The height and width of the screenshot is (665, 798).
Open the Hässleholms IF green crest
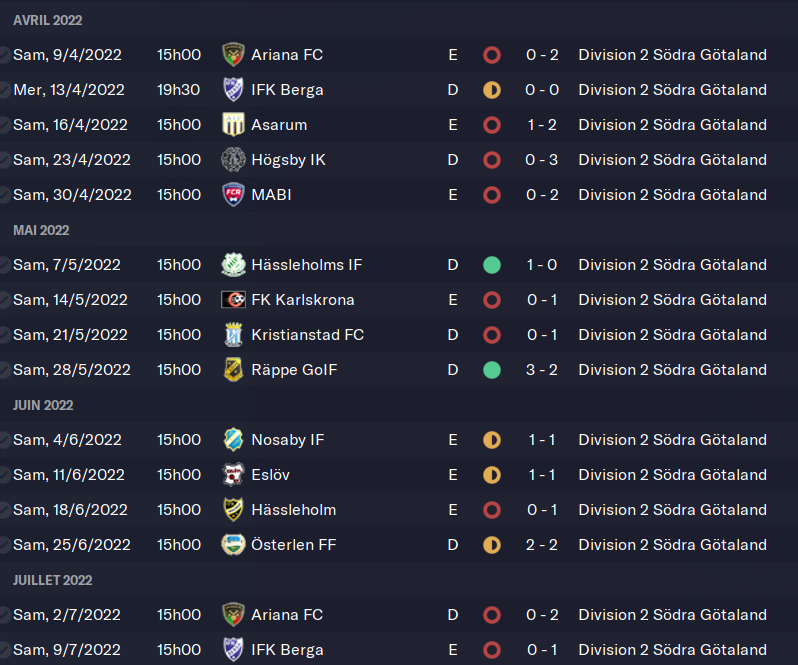coord(233,265)
